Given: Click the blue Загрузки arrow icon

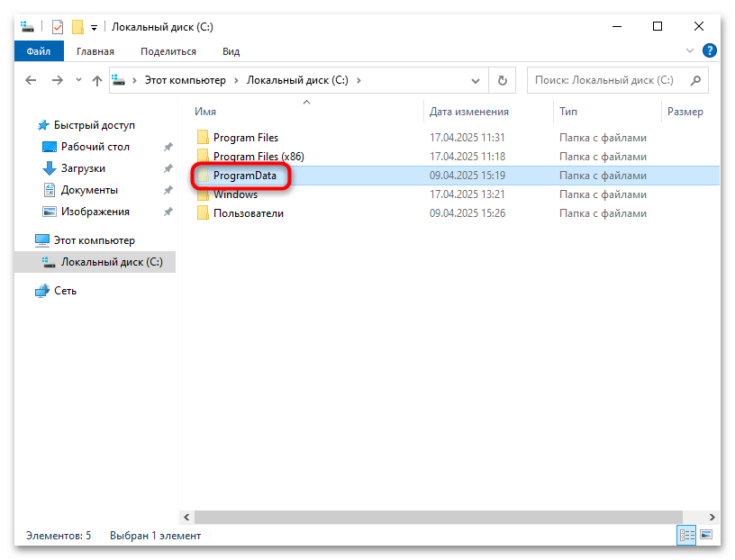Looking at the screenshot, I should pos(50,168).
